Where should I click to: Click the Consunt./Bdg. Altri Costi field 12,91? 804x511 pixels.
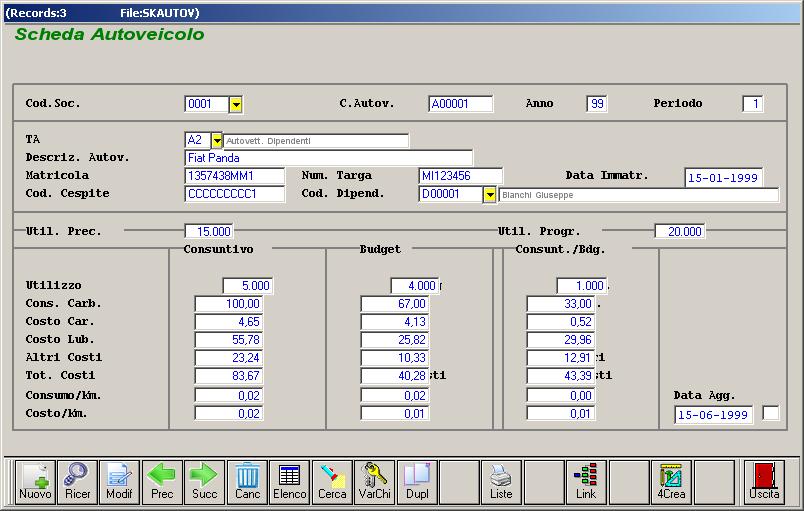pos(561,357)
